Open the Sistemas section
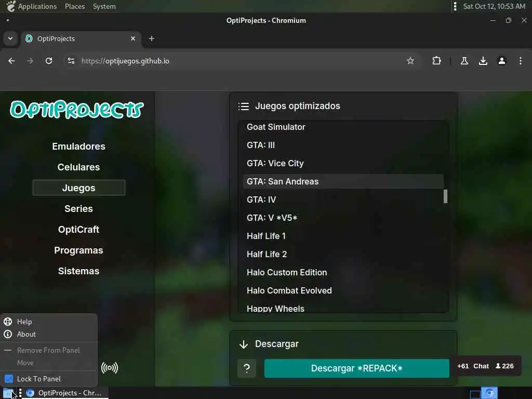 pos(79,271)
